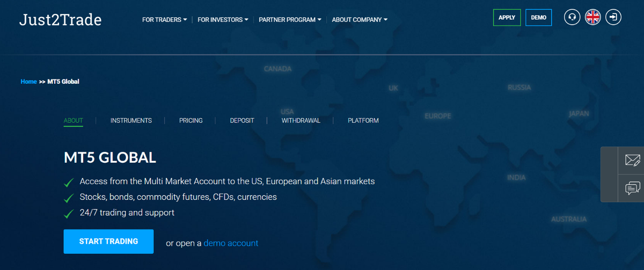Change language via UK flag icon

point(592,17)
